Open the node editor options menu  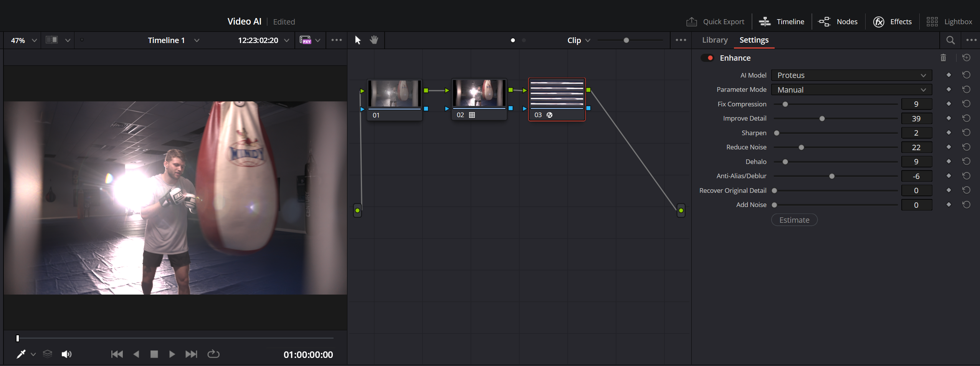[681, 40]
